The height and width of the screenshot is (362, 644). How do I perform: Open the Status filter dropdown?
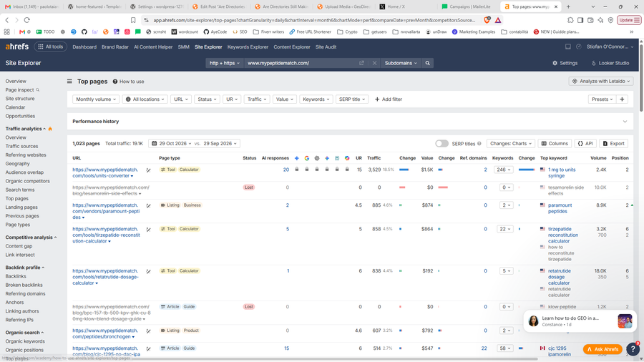[x=207, y=99]
